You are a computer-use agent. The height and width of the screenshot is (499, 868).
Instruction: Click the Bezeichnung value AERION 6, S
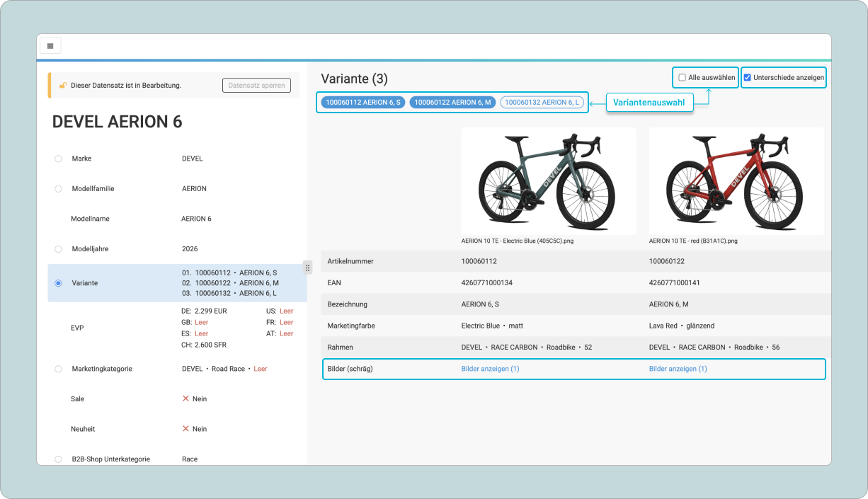(x=480, y=304)
